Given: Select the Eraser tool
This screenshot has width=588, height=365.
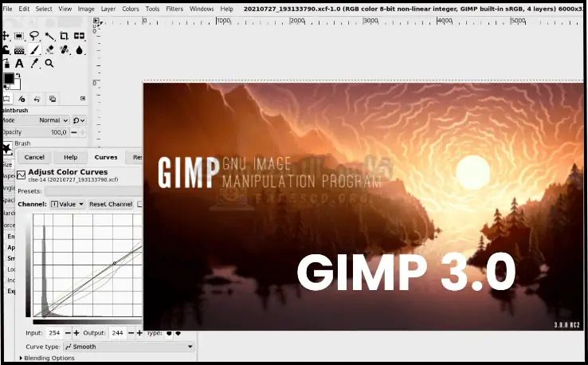Looking at the screenshot, I should point(50,49).
